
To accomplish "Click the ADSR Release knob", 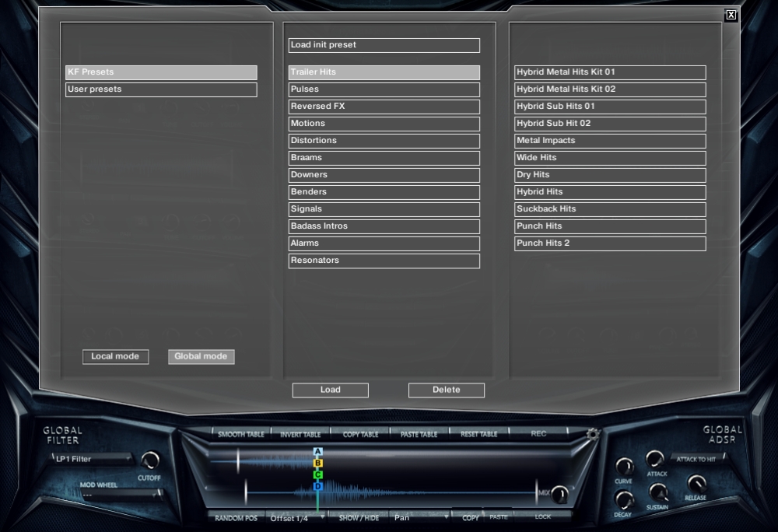I will click(x=696, y=483).
